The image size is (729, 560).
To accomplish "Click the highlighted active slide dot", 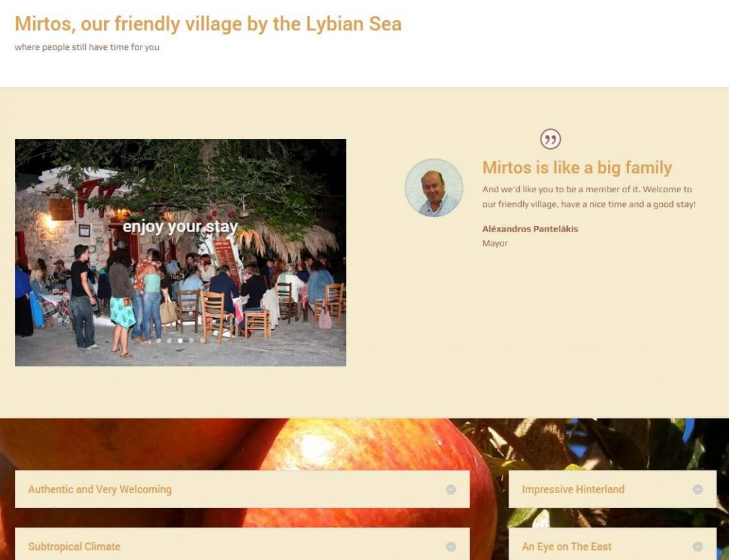I will coord(180,341).
